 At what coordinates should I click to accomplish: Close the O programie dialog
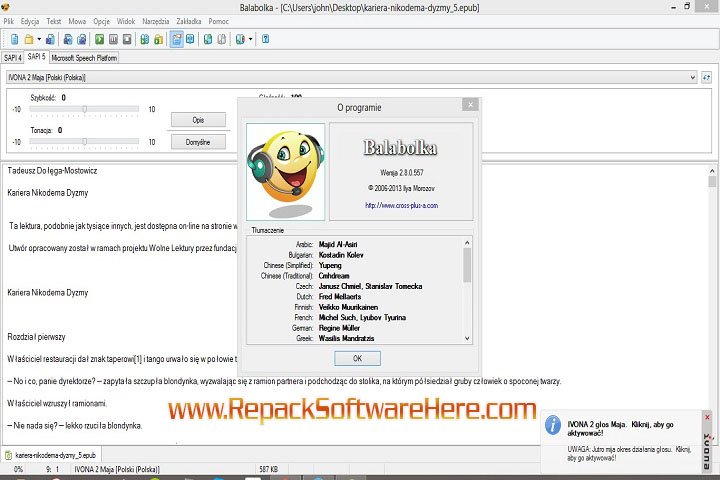click(x=470, y=105)
